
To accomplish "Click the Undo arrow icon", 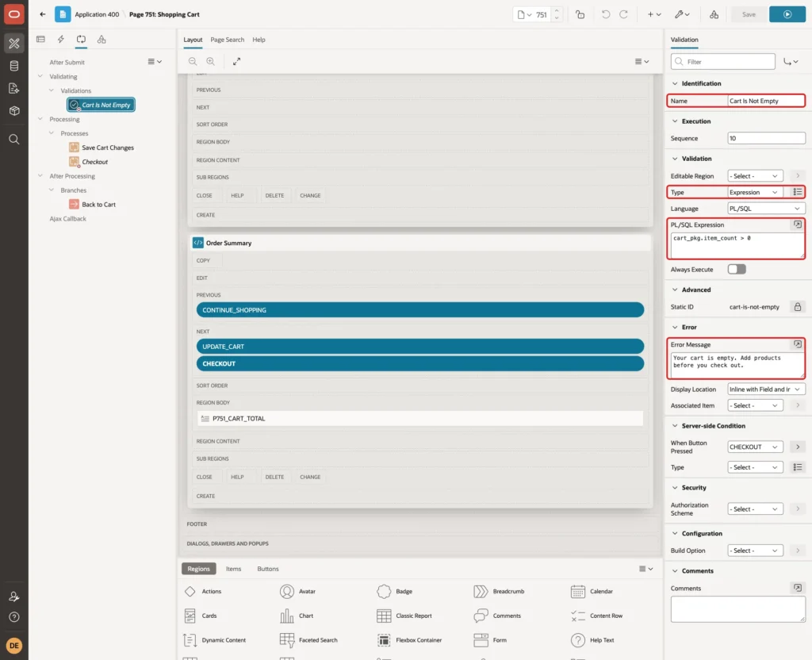I will point(605,14).
